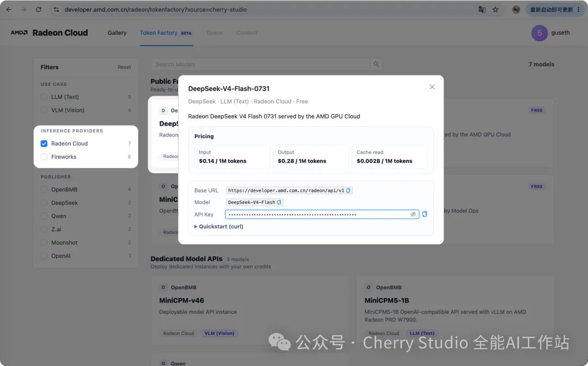Open the browser profile avatar
Image resolution: width=588 pixels, height=366 pixels.
(516, 10)
